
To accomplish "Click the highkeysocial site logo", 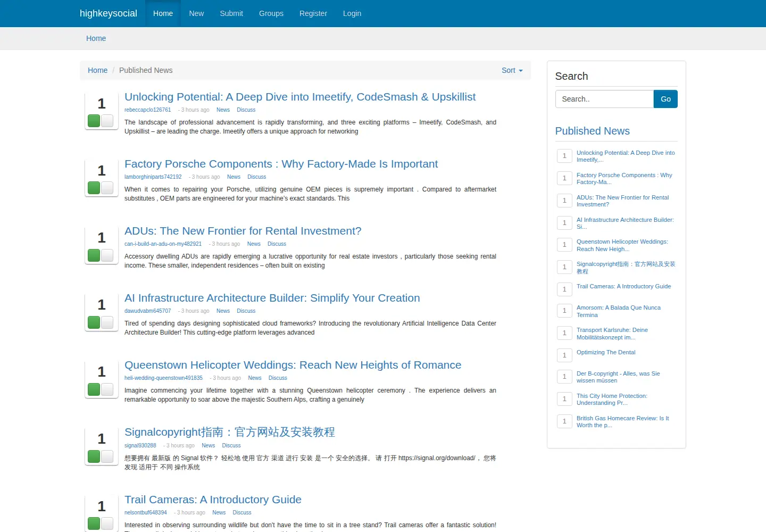I will [x=109, y=13].
